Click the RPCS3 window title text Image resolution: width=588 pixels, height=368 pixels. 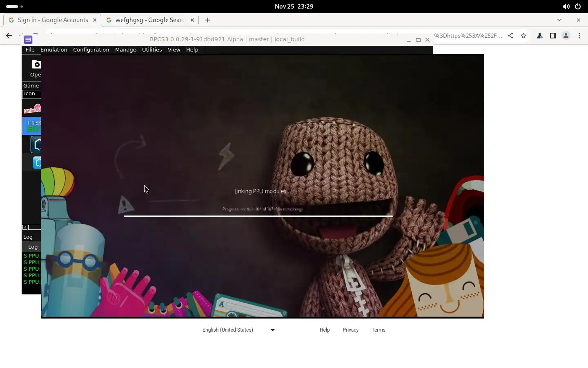tap(227, 40)
